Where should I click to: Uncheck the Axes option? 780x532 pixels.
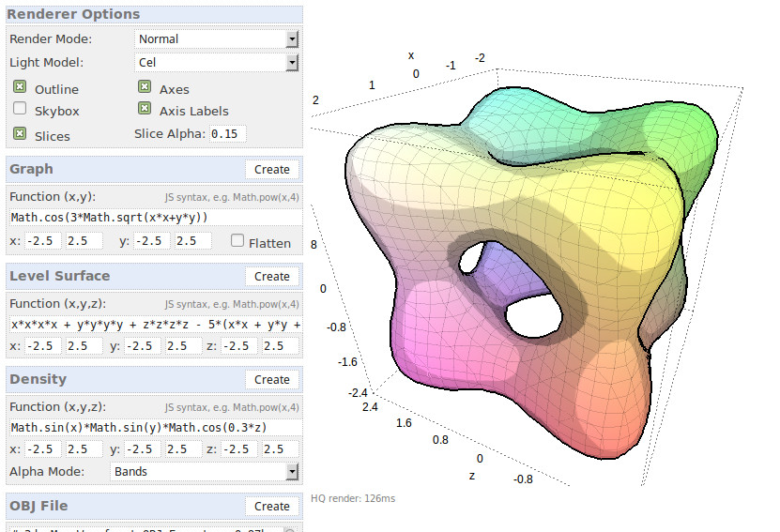(145, 87)
